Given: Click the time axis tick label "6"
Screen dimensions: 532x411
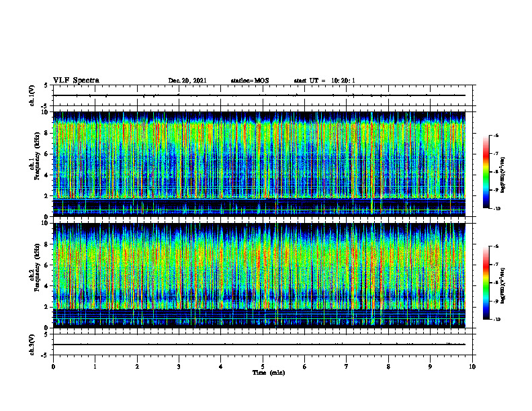Looking at the screenshot, I should [x=305, y=367].
